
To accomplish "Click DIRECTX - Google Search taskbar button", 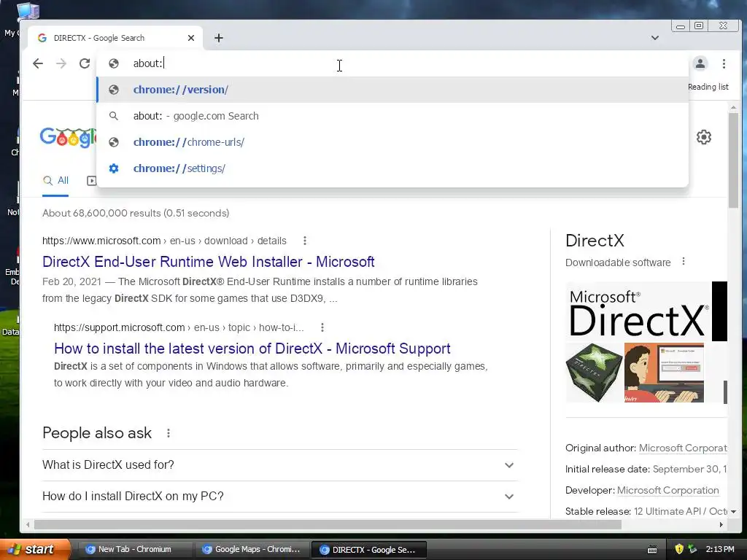I will point(368,550).
